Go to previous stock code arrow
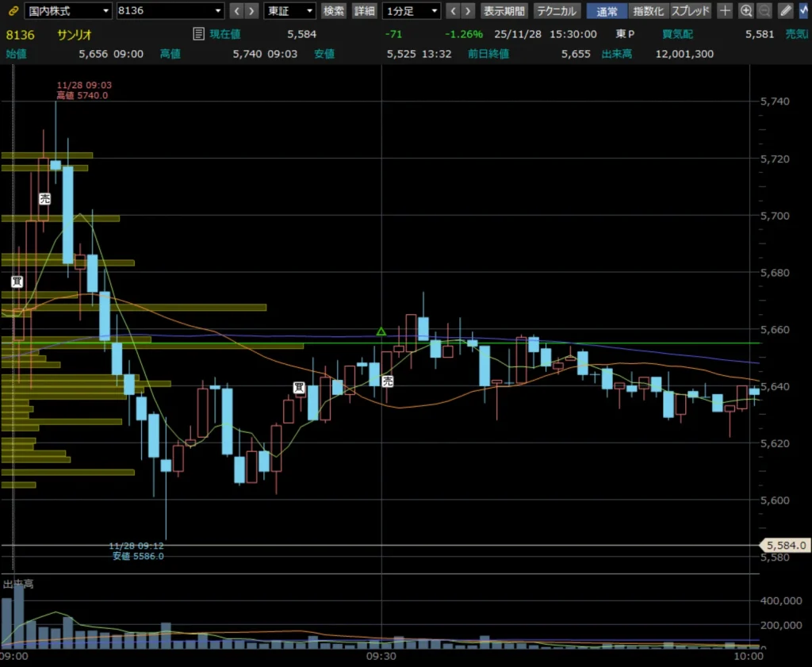The image size is (812, 667). tap(236, 11)
